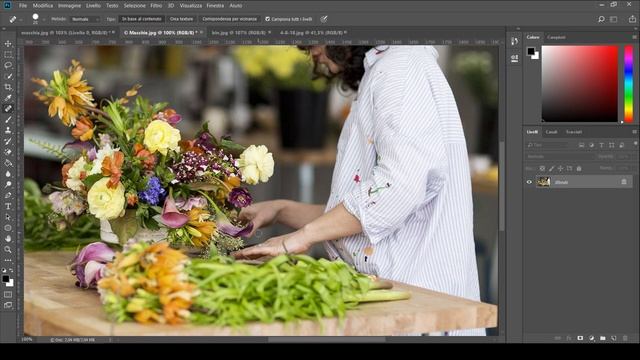Select the Spot Healing Brush tool
This screenshot has height=360, width=640.
click(x=8, y=109)
